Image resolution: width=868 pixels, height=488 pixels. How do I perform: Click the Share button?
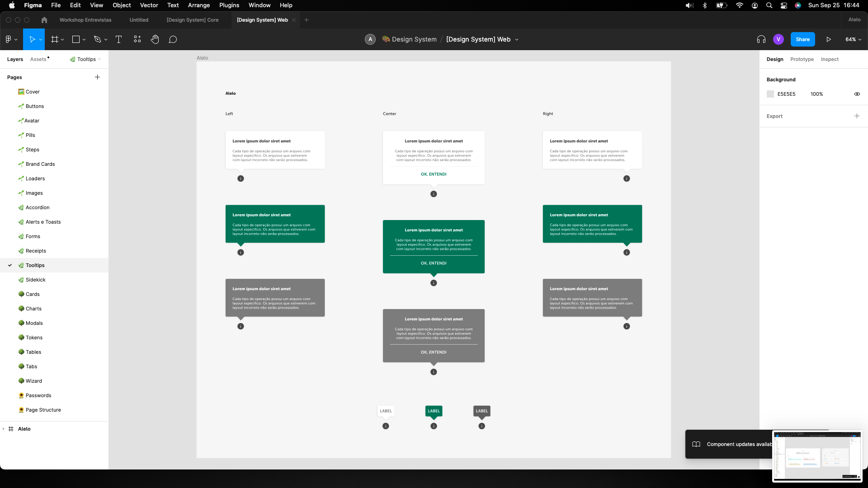(802, 39)
